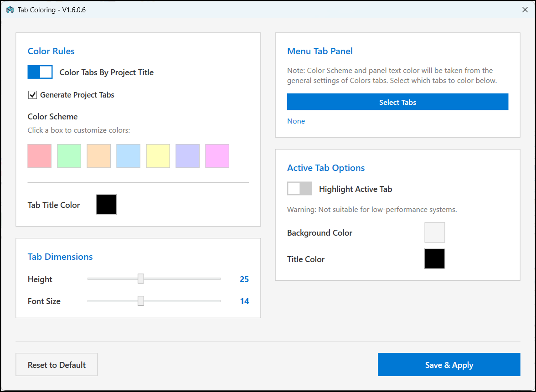Customize the peach color scheme box
The image size is (536, 392).
pos(99,156)
